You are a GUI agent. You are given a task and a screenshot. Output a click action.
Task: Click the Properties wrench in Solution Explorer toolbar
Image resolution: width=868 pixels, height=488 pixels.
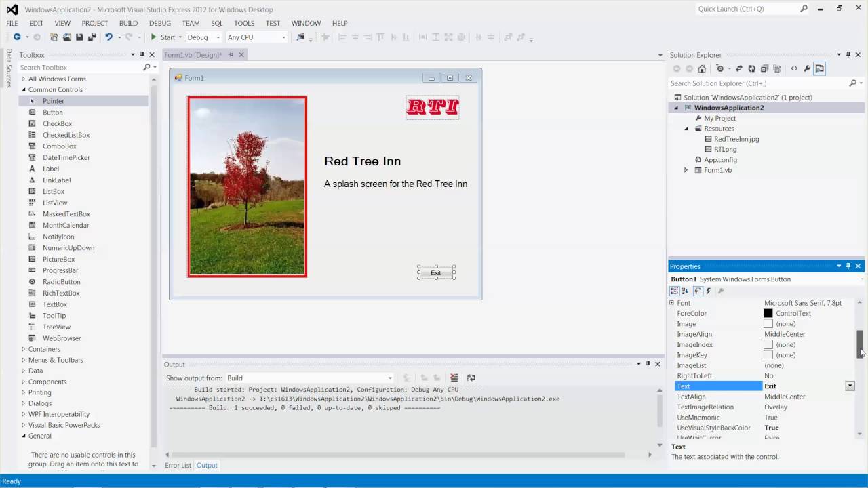coord(807,68)
